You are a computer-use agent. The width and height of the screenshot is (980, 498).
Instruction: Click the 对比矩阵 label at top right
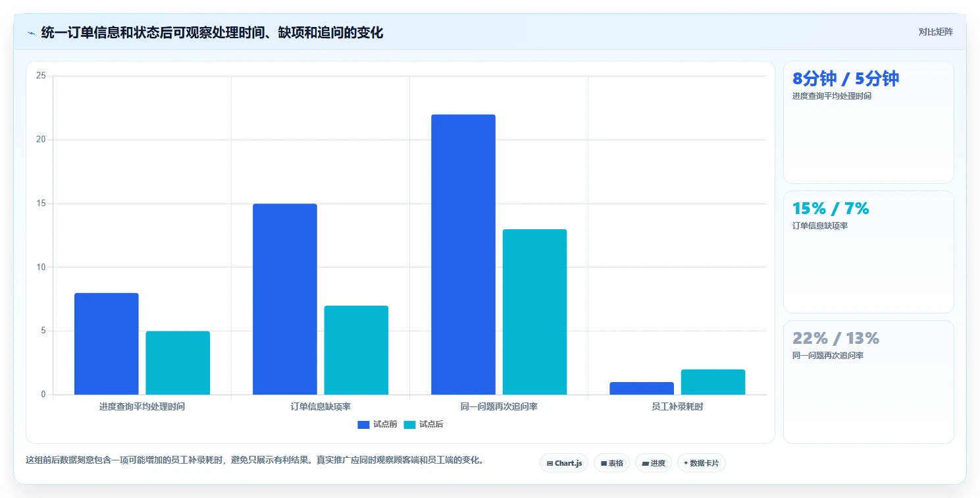(935, 32)
